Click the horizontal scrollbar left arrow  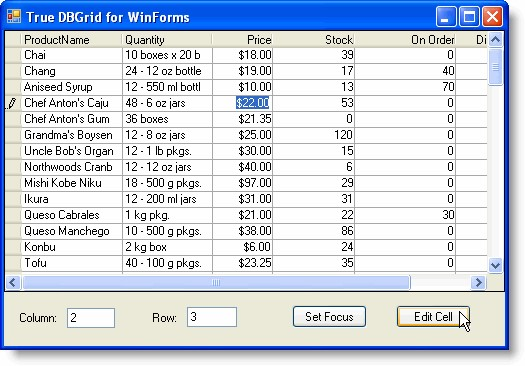(13, 283)
